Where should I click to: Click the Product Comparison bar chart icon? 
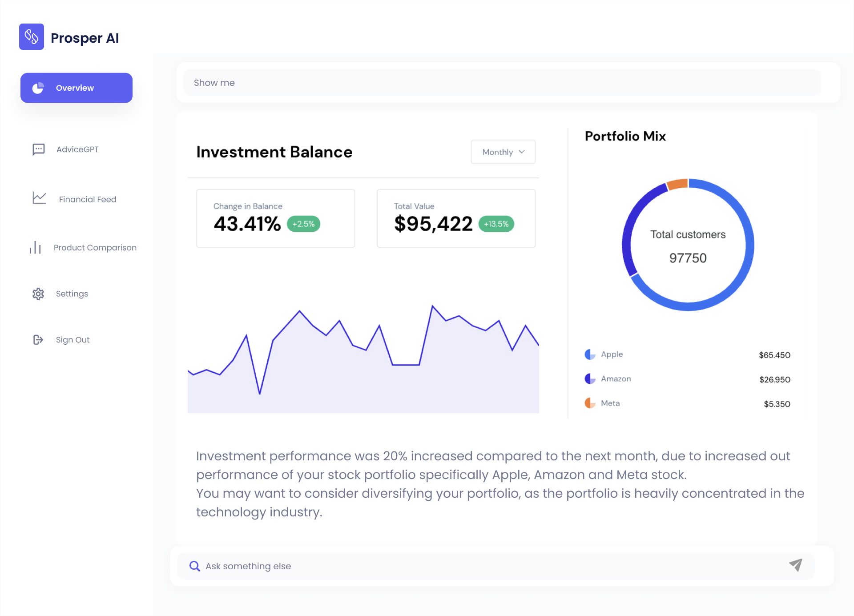[x=35, y=247]
